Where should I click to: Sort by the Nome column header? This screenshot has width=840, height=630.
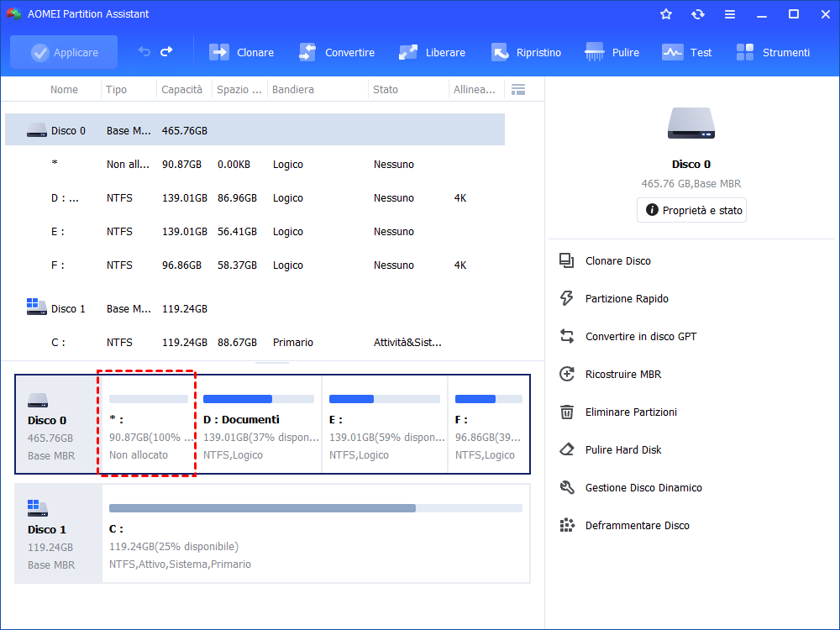click(x=64, y=90)
